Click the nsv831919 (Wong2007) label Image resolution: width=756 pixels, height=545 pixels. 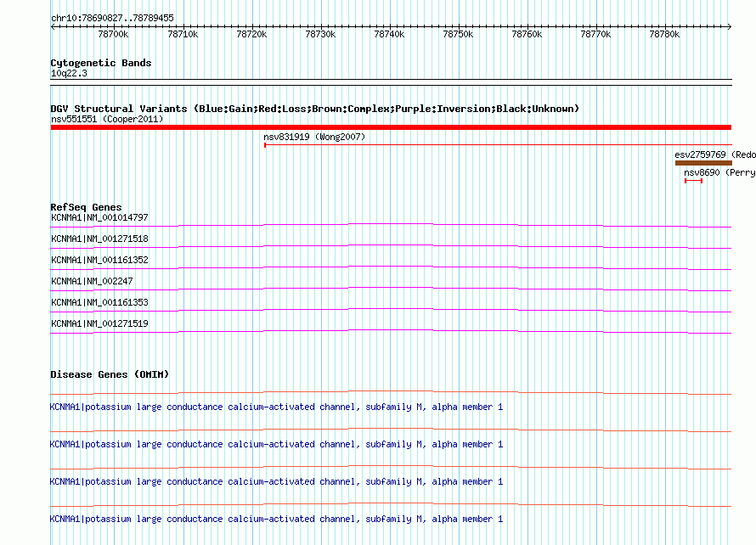[x=314, y=137]
